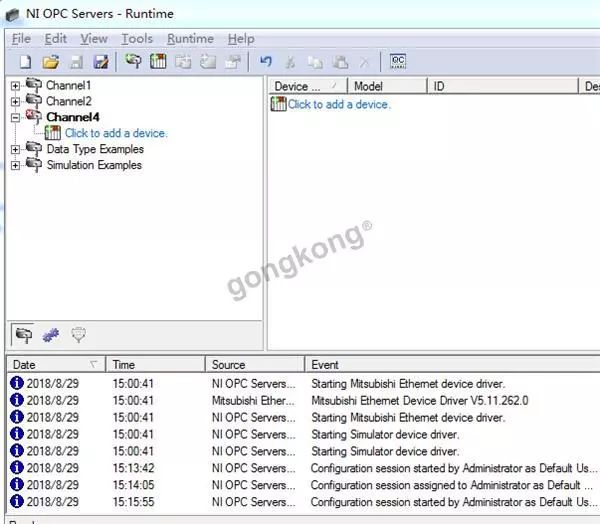Open the Help menu
Image resolution: width=600 pixels, height=524 pixels.
(241, 39)
